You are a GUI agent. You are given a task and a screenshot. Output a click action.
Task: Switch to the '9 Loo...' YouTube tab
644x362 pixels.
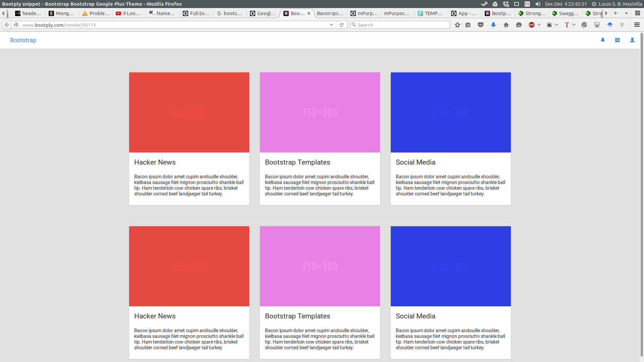click(129, 13)
